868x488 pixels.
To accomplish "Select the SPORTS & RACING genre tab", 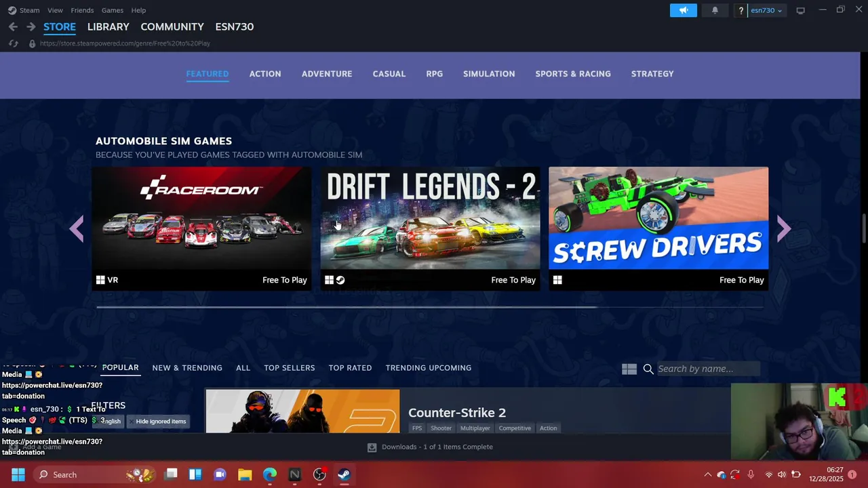I will point(573,74).
